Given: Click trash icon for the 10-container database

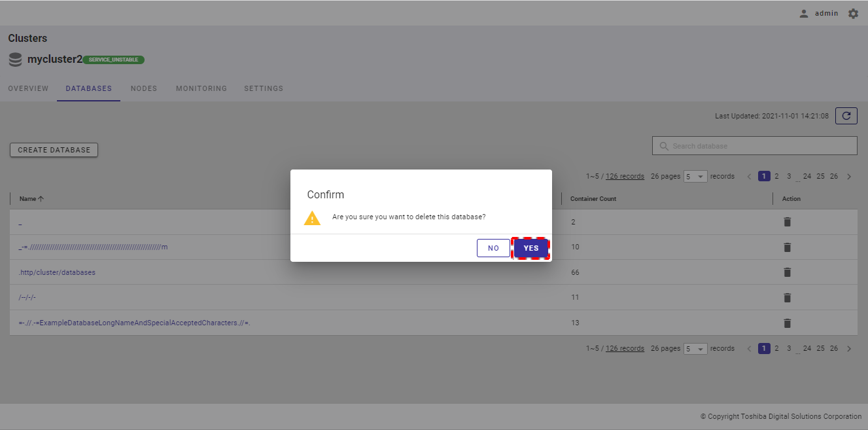Looking at the screenshot, I should click(787, 247).
